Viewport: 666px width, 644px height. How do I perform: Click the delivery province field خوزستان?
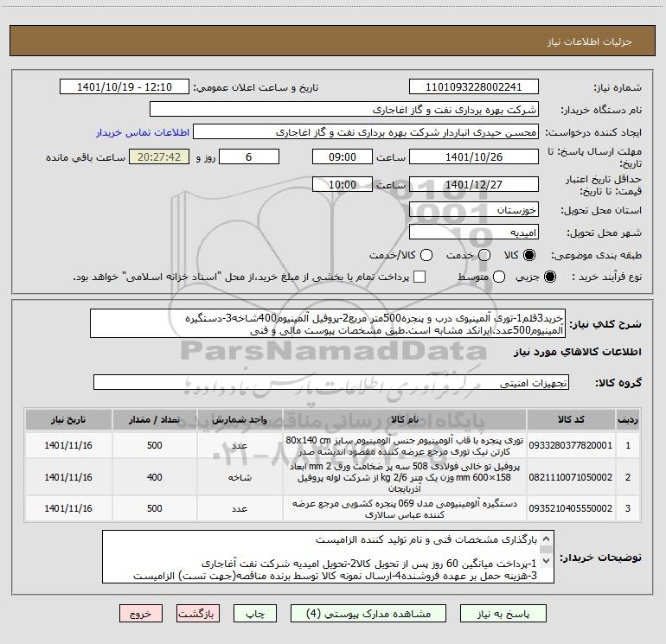[x=474, y=210]
